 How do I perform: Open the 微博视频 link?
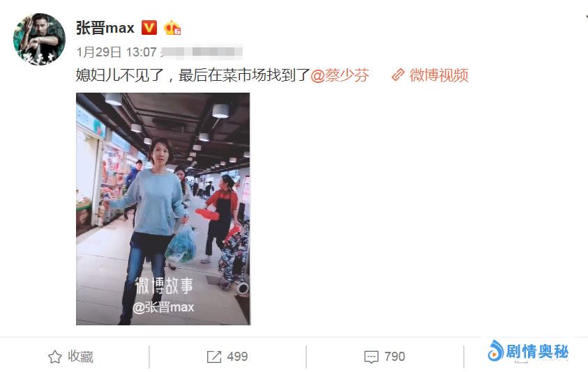(439, 75)
